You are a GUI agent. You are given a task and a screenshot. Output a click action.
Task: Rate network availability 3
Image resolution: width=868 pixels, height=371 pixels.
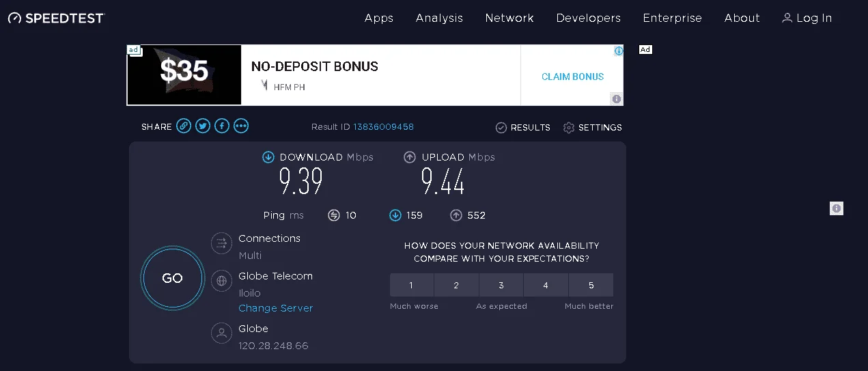click(501, 285)
